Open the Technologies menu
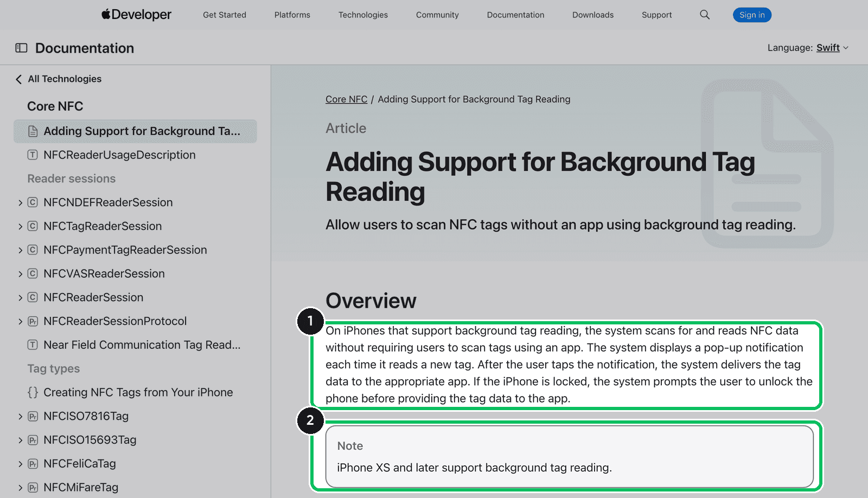This screenshot has width=868, height=498. click(363, 15)
